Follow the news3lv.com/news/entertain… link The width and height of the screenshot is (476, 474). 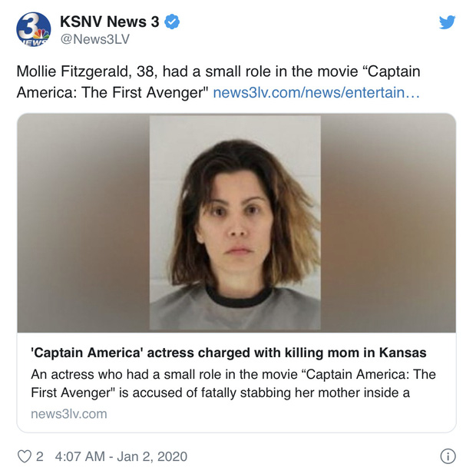coord(316,93)
